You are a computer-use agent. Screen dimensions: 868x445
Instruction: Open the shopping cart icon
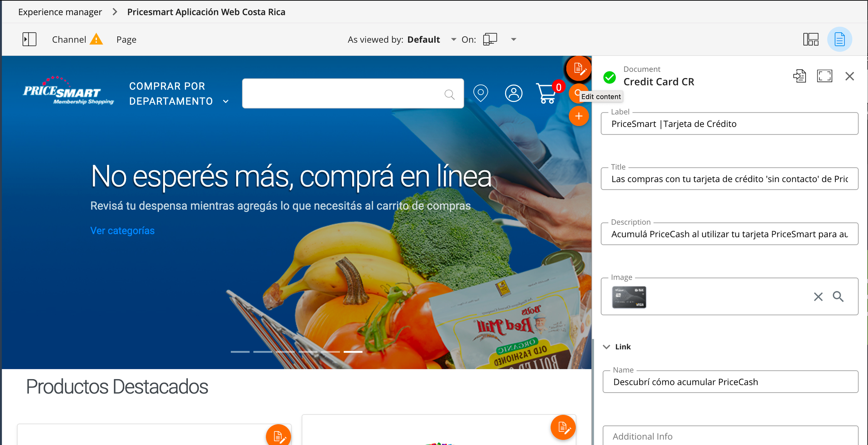coord(546,93)
